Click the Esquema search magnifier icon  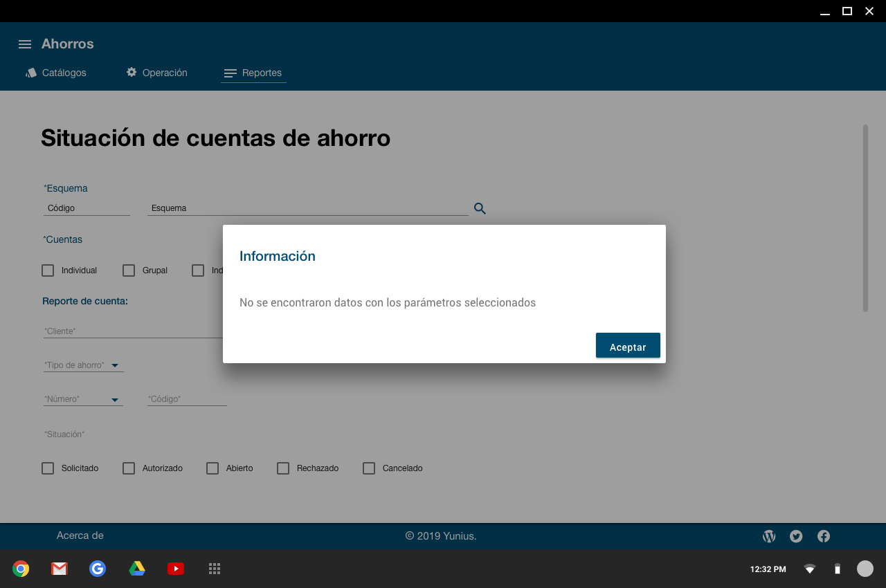(x=480, y=208)
